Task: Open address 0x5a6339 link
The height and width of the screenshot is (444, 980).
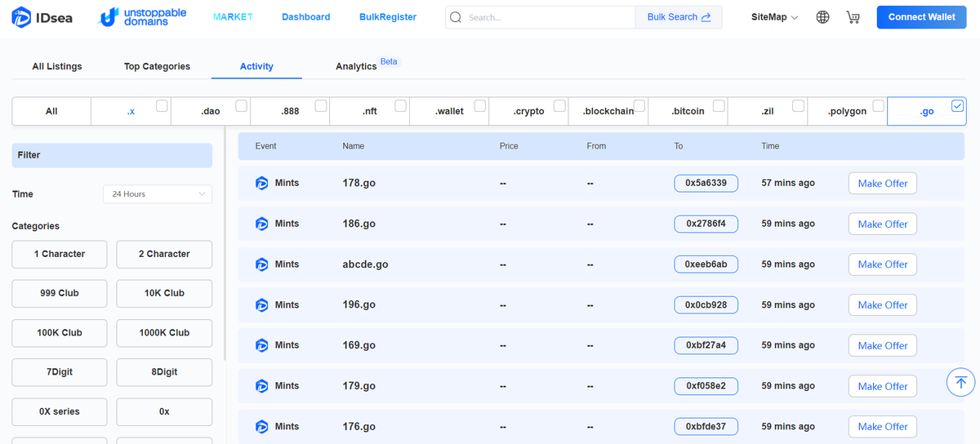Action: pyautogui.click(x=706, y=183)
